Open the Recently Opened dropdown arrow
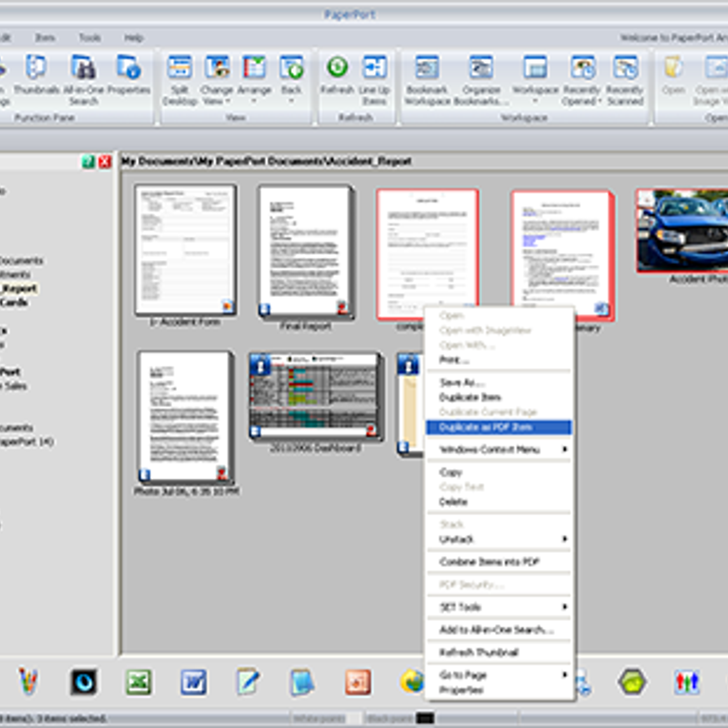728x728 pixels. point(600,101)
